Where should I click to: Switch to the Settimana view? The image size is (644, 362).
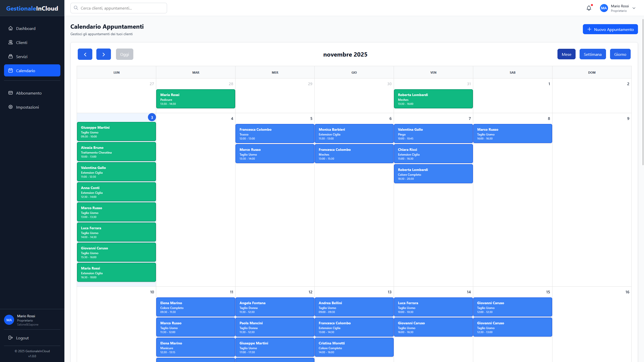click(593, 54)
